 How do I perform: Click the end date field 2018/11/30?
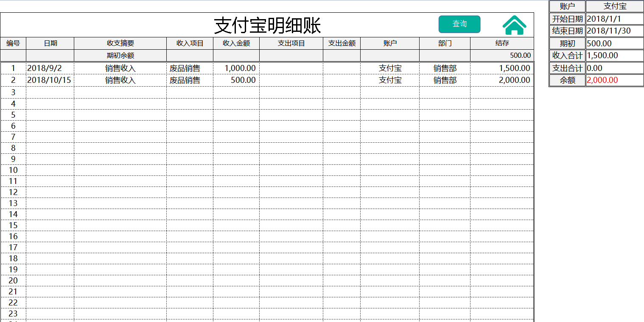pyautogui.click(x=615, y=31)
